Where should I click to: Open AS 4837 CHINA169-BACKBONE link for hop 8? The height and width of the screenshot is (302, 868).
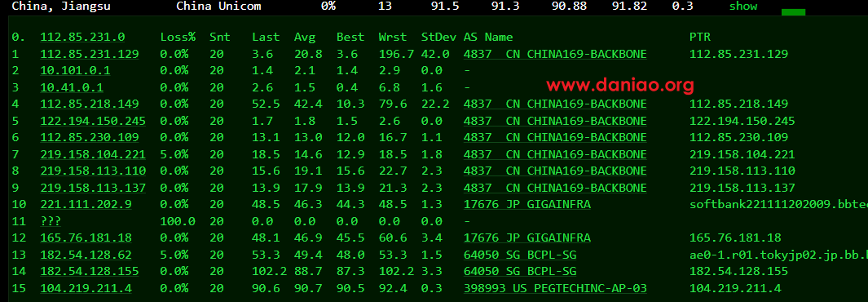click(555, 171)
